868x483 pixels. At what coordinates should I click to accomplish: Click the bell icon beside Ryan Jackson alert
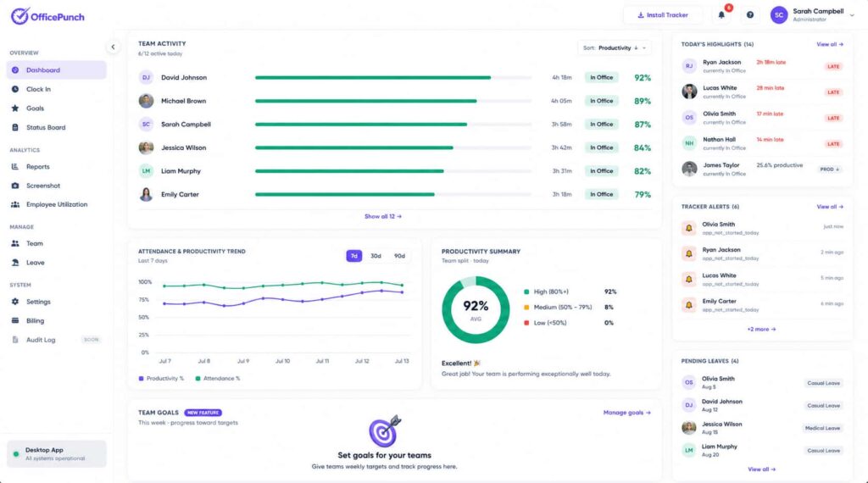tap(688, 253)
